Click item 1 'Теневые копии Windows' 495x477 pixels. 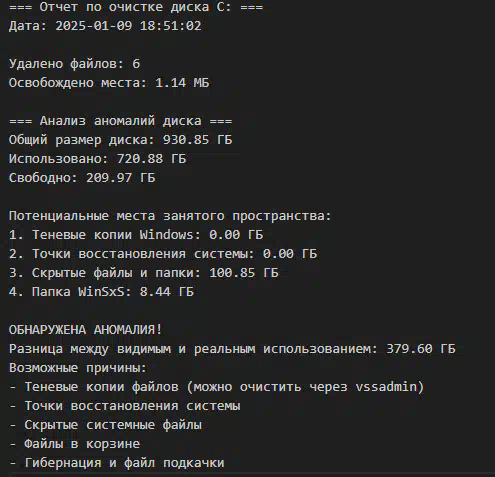pyautogui.click(x=136, y=235)
